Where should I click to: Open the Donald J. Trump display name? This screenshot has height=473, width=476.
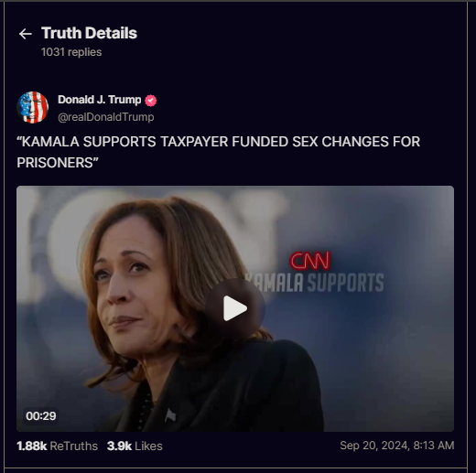click(100, 100)
